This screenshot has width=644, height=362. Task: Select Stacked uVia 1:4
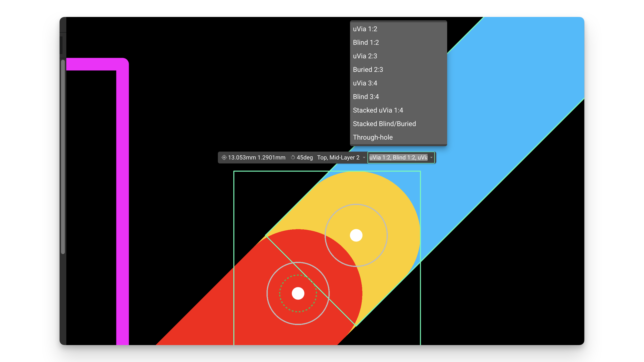[x=398, y=110]
